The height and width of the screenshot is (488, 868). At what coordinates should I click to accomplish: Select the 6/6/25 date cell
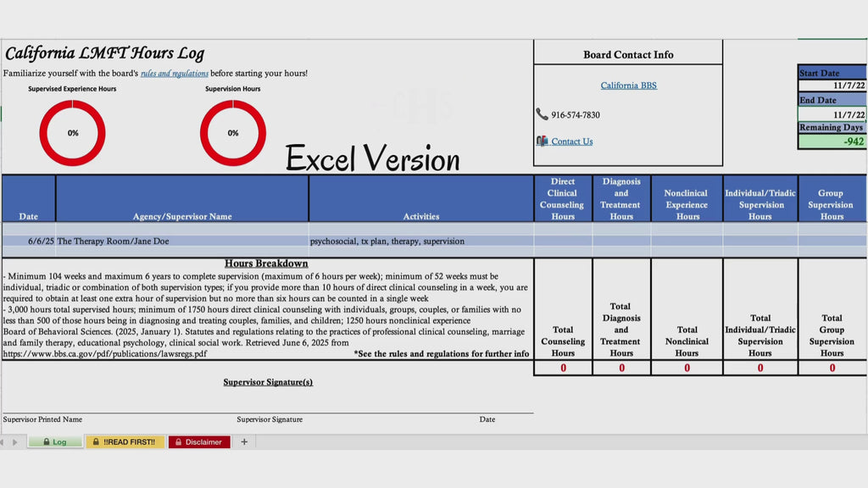(29, 241)
